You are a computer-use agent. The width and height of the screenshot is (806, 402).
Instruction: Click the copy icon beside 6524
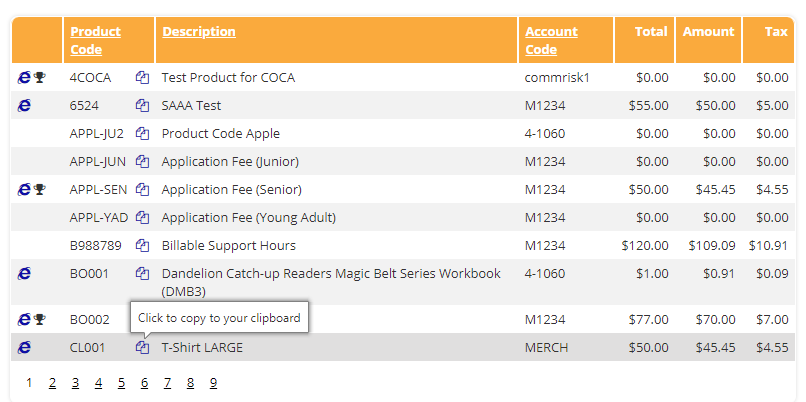pyautogui.click(x=142, y=106)
